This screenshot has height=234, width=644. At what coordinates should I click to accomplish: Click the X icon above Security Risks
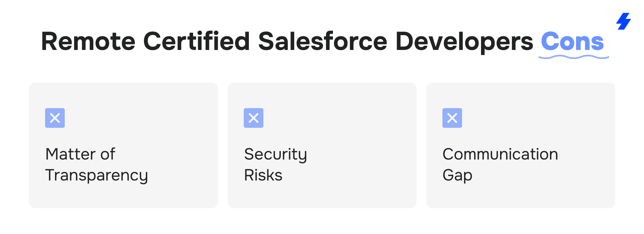254,118
